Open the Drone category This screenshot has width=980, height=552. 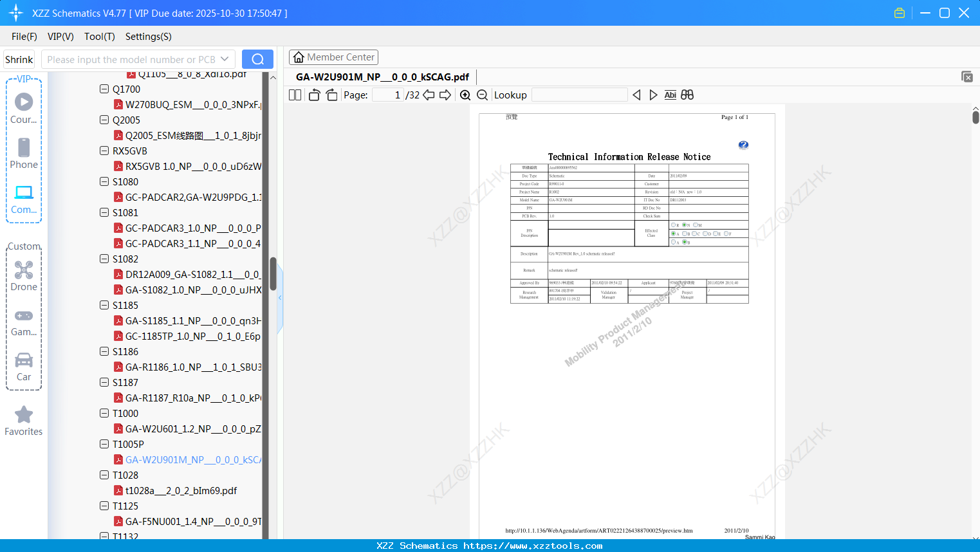pyautogui.click(x=24, y=276)
